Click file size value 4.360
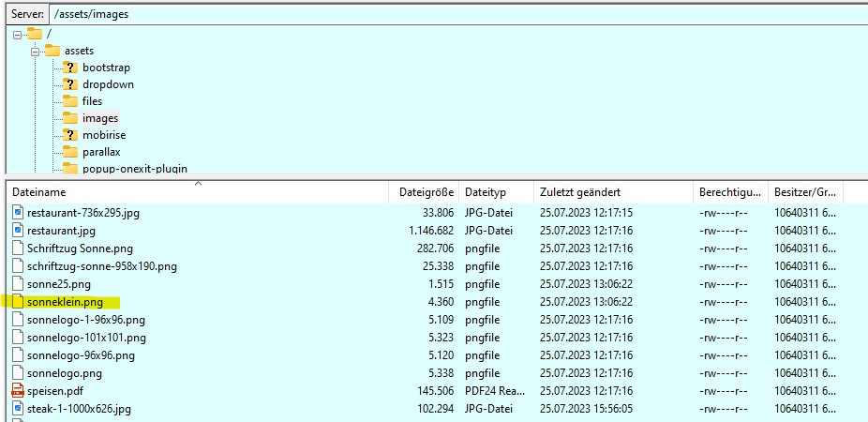 (441, 302)
